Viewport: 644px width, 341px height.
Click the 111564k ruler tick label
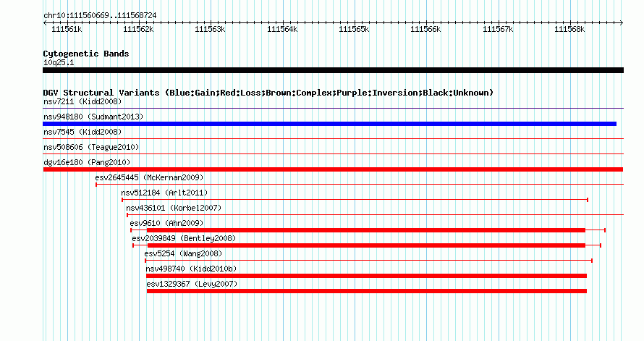pyautogui.click(x=282, y=29)
